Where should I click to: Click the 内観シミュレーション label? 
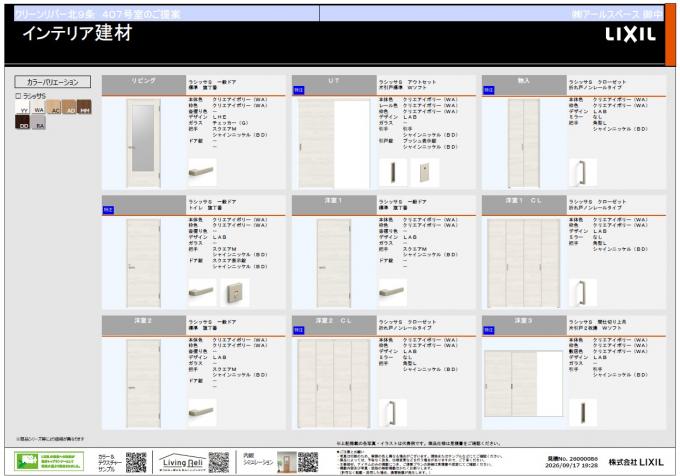(x=258, y=459)
